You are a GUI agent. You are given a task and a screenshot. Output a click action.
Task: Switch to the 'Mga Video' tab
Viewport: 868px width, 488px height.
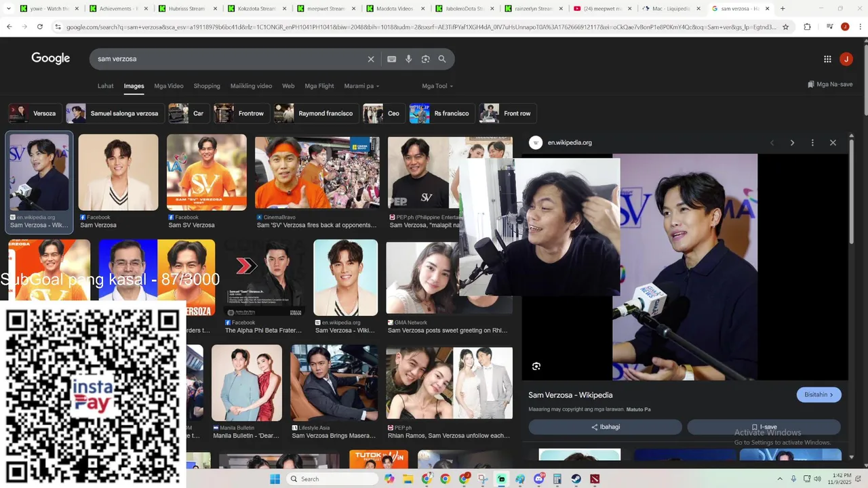tap(169, 86)
